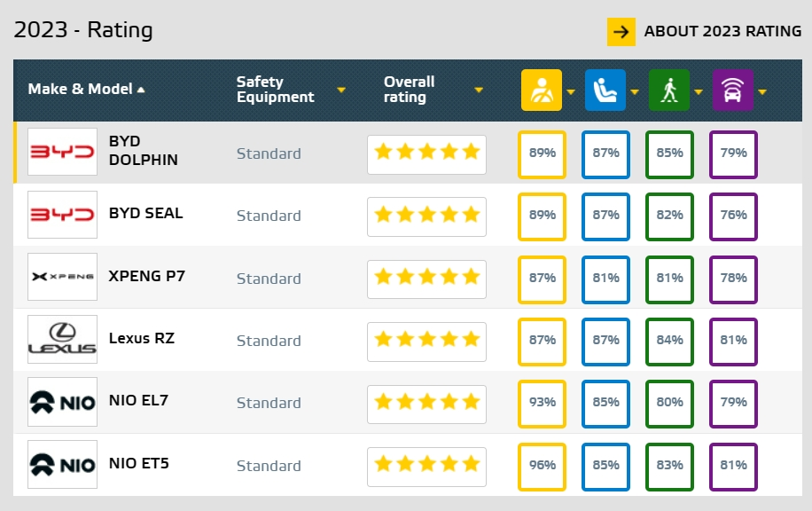
Task: Click the Lexus RZ five-star rating box
Action: point(426,340)
